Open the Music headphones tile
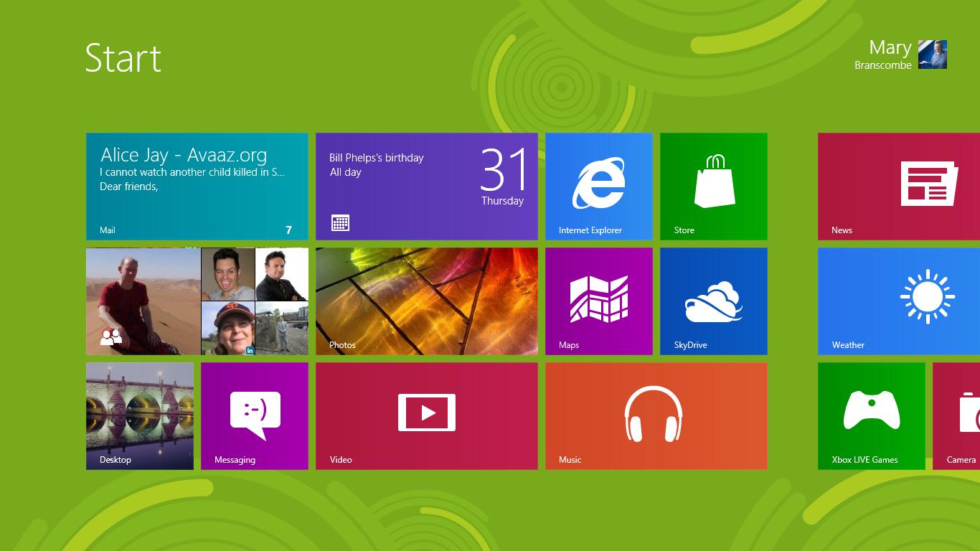This screenshot has width=980, height=551. click(656, 416)
